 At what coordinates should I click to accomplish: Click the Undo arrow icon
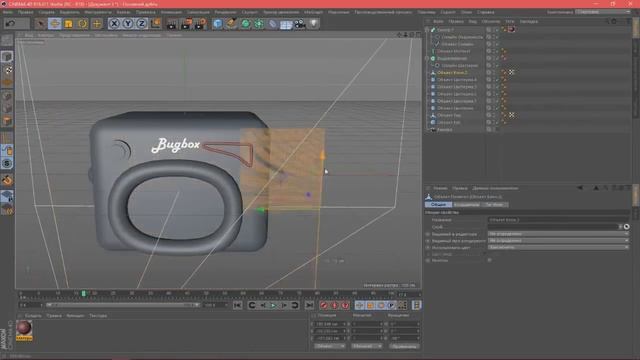click(11, 23)
